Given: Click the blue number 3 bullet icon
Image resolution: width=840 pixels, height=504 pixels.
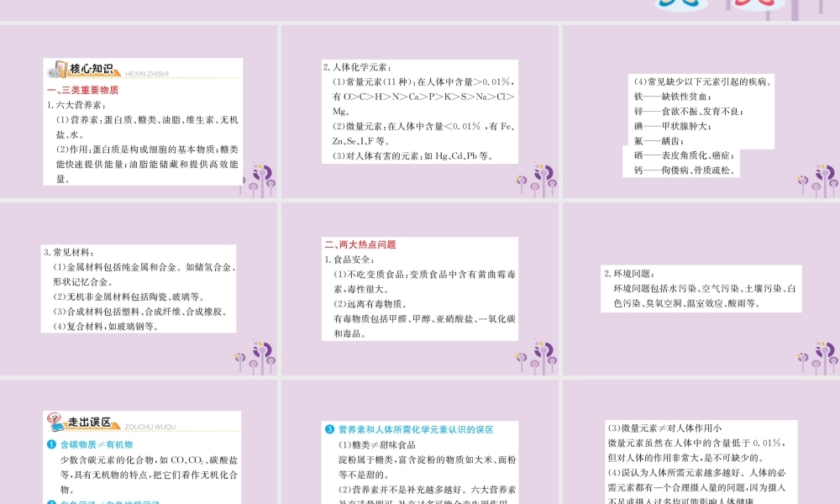Looking at the screenshot, I should click(x=329, y=429).
